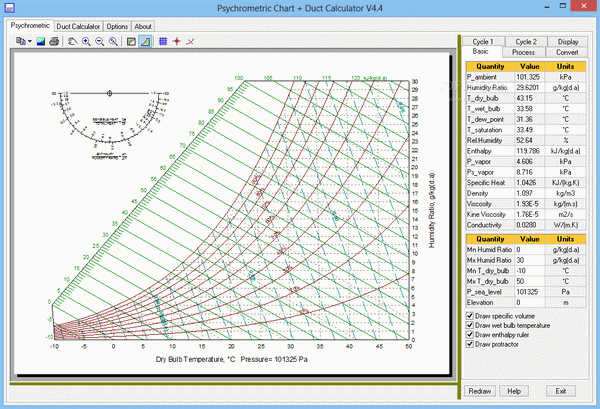Toggle Draw wet bulb temperature checkbox

(471, 325)
